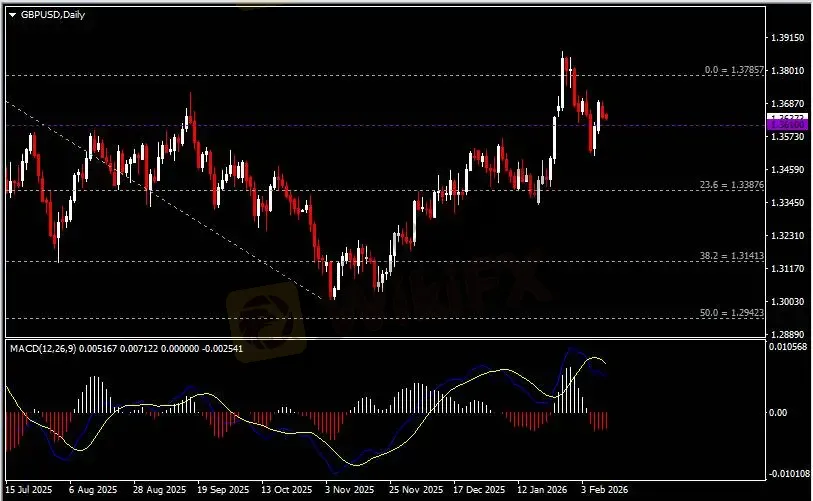The height and width of the screenshot is (501, 813).
Task: Select the 1.38010 price axis label
Action: tap(788, 70)
